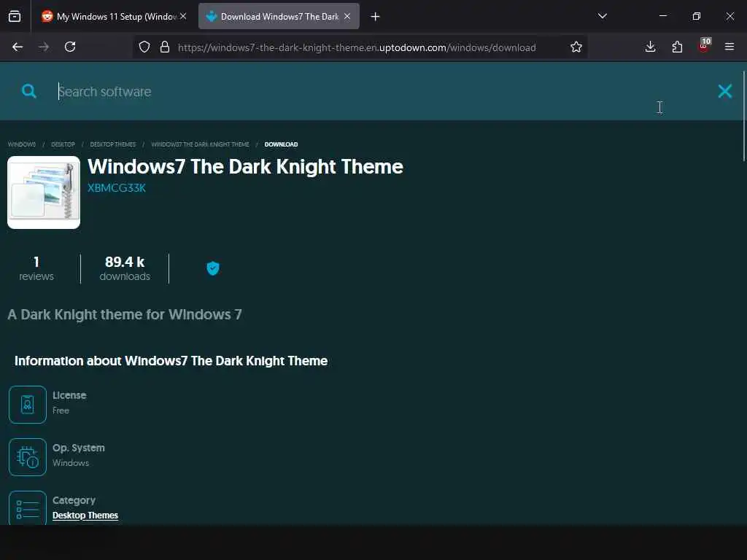Select the Download Windows7 The Dark tab
Viewport: 747px width, 560px height.
tap(279, 17)
